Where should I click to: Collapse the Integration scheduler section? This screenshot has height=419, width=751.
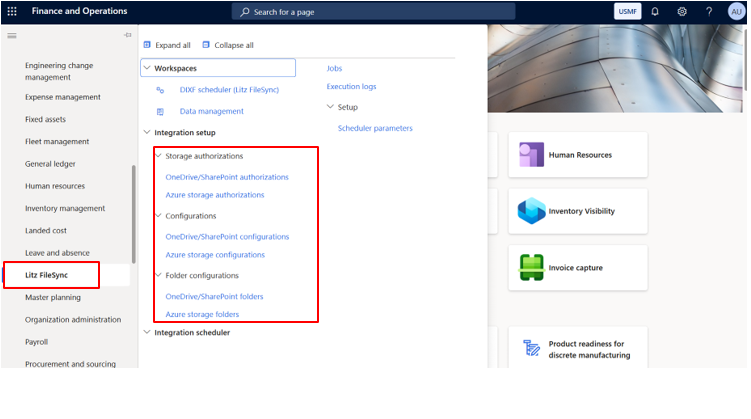click(147, 332)
